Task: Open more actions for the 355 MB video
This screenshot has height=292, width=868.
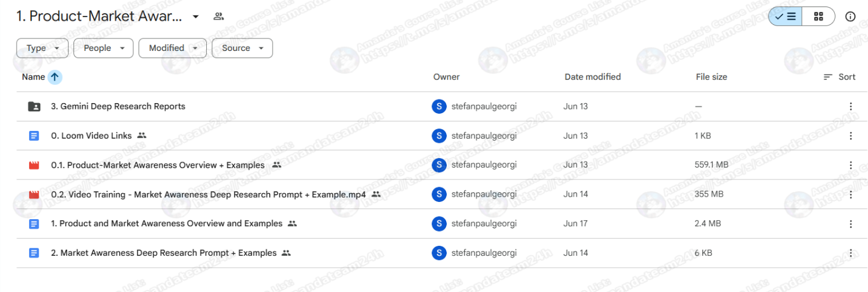Action: (850, 194)
